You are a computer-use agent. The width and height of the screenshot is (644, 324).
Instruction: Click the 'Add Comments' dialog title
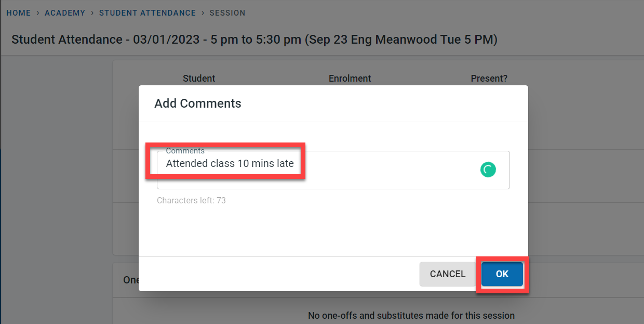(198, 103)
